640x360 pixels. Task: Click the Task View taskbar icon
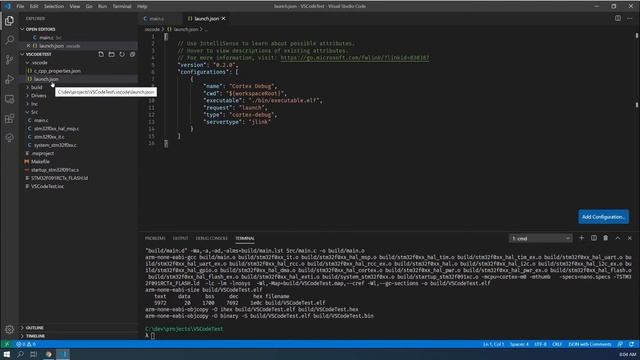[34, 354]
